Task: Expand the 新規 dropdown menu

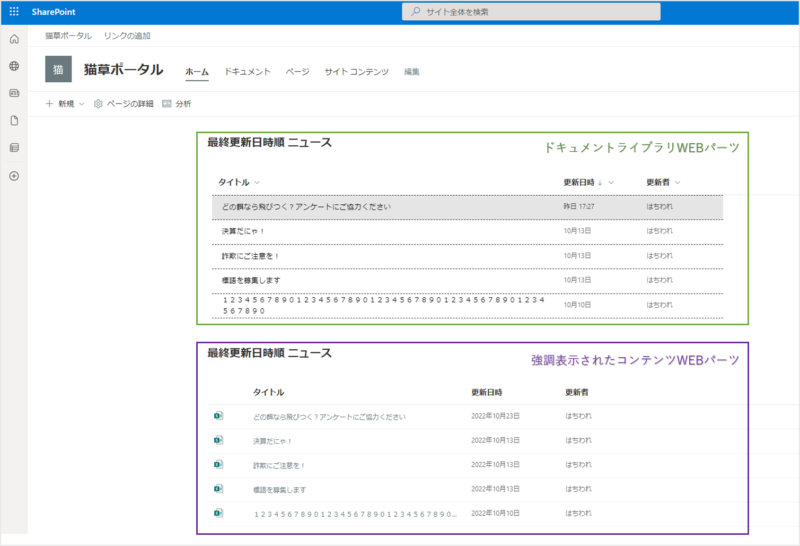Action: 66,104
